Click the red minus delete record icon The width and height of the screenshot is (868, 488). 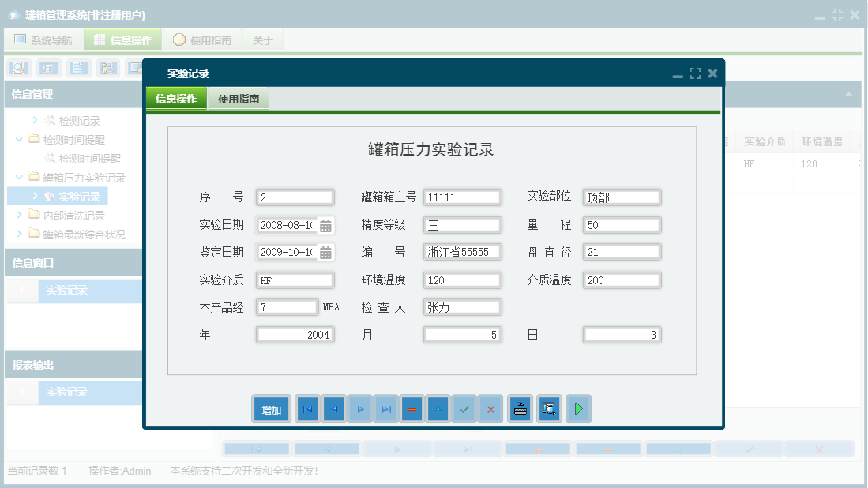[x=411, y=408]
